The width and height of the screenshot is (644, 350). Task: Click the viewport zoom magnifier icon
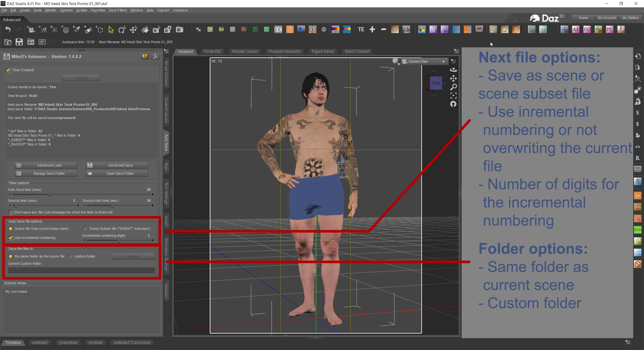453,87
